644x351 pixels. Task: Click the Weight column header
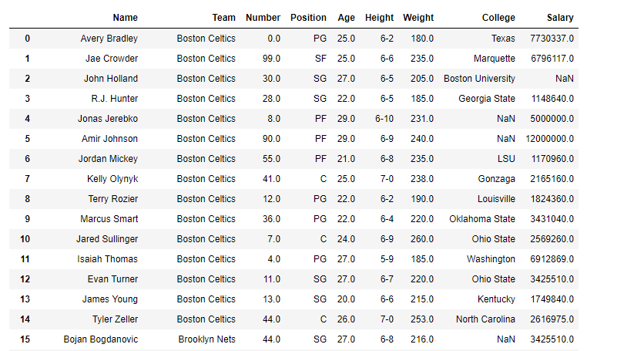coord(418,18)
